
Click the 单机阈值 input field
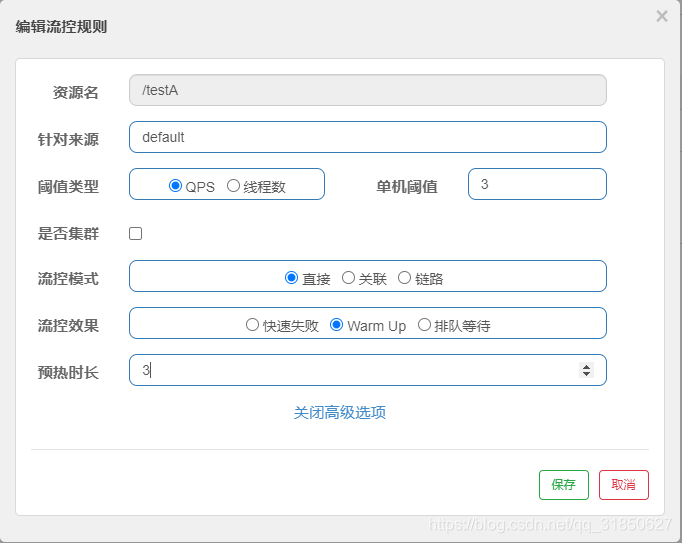pyautogui.click(x=537, y=184)
